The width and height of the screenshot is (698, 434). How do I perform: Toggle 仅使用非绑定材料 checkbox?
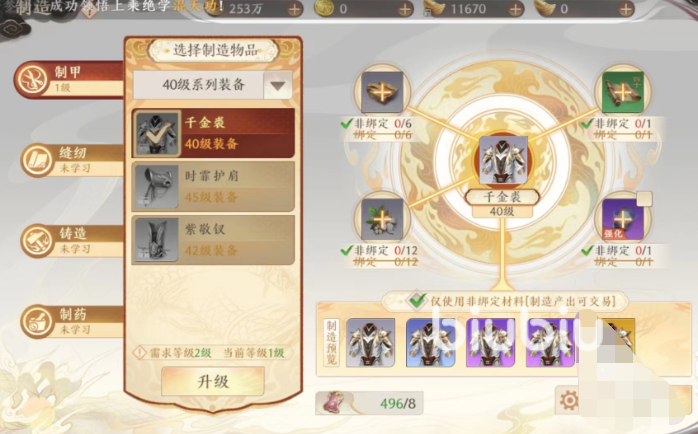pyautogui.click(x=417, y=300)
